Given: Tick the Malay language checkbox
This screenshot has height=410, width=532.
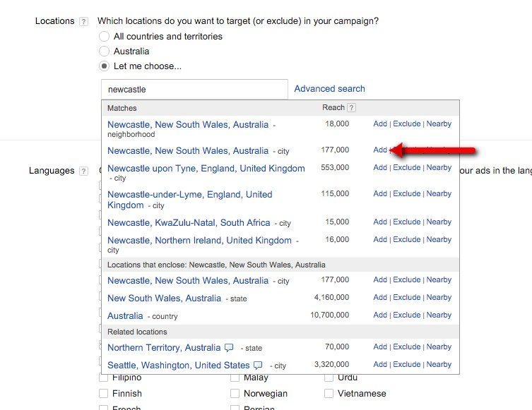Looking at the screenshot, I should point(235,378).
